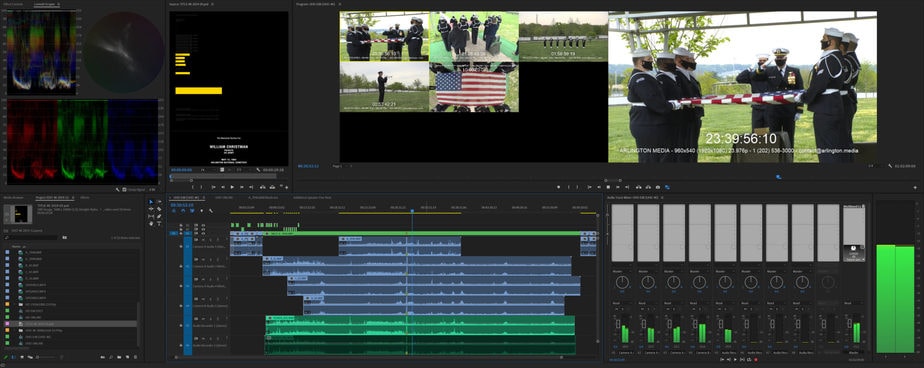Click Record in Audio Track Mixer

click(756, 359)
